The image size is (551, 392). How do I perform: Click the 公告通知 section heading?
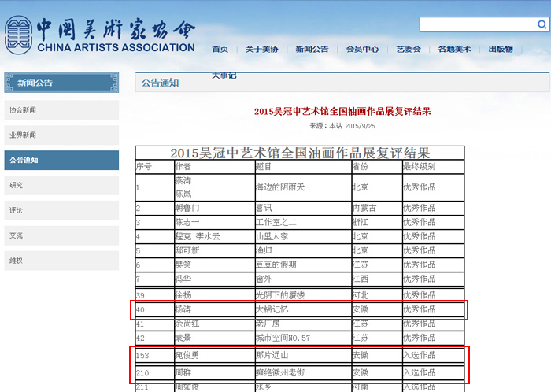pos(161,83)
